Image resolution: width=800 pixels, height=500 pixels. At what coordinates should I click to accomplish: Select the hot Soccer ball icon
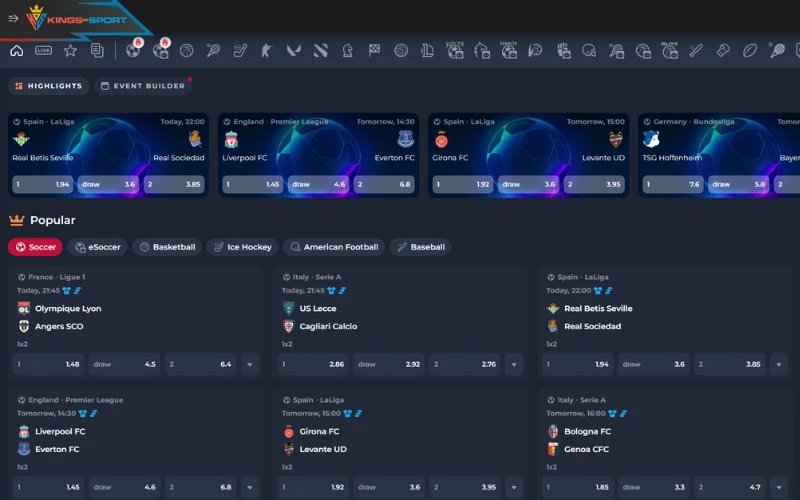tap(133, 51)
